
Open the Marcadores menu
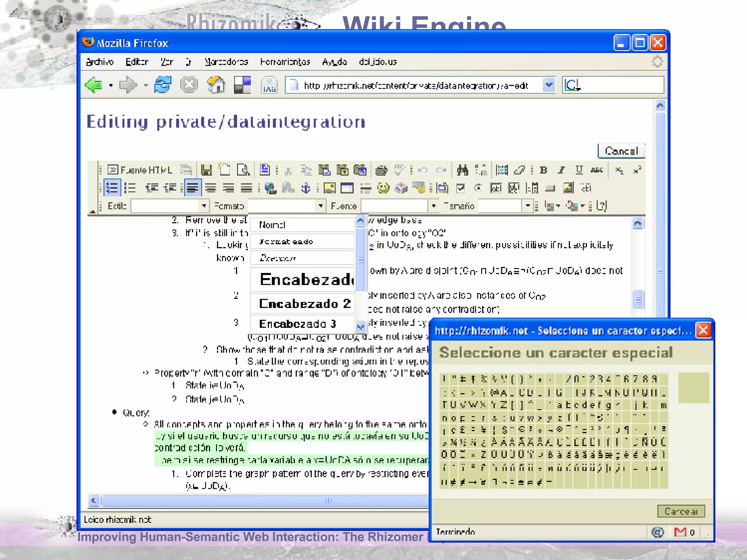click(x=226, y=62)
